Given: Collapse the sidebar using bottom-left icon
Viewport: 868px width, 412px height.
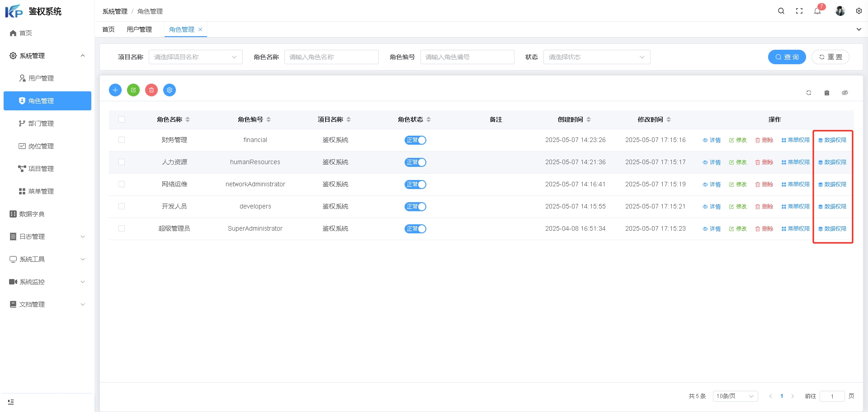Looking at the screenshot, I should pyautogui.click(x=11, y=402).
